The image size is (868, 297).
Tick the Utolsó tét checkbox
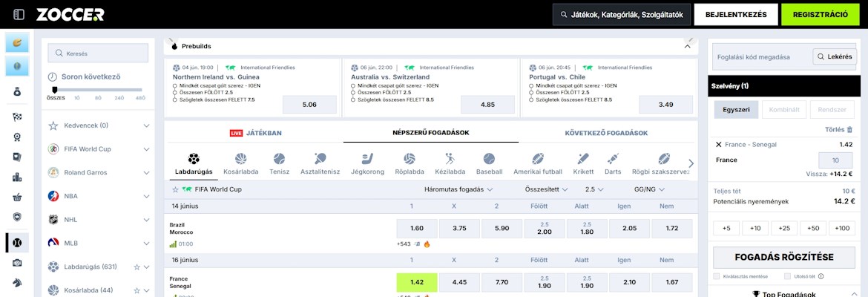787,276
